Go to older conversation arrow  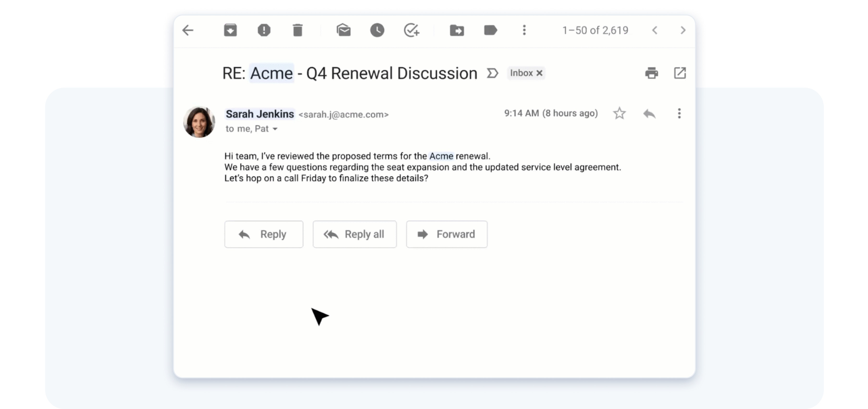(683, 30)
